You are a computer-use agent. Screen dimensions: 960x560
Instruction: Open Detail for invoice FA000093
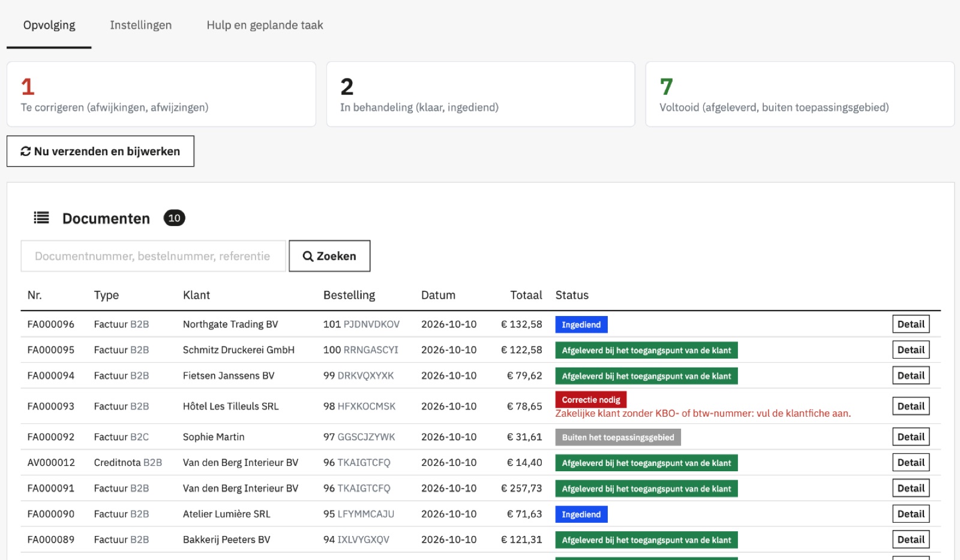(x=911, y=407)
